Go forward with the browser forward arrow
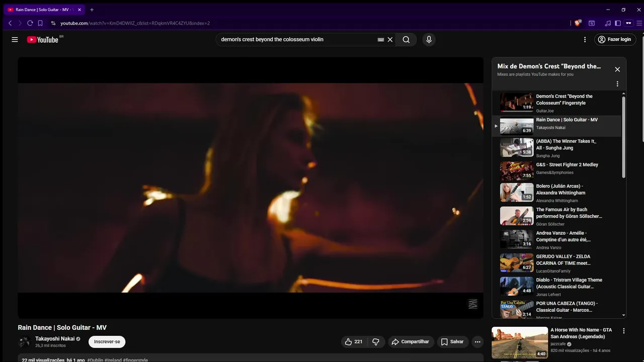 (20, 23)
